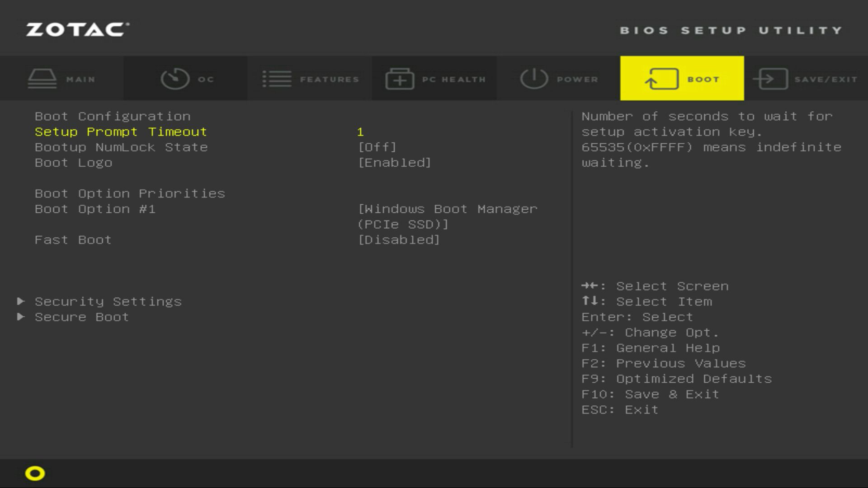This screenshot has height=488, width=868.
Task: Click the Features list icon
Action: point(277,79)
